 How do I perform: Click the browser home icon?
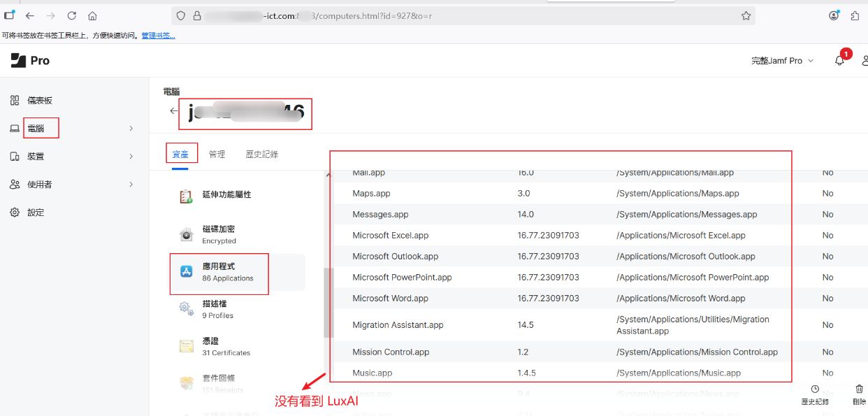(93, 15)
